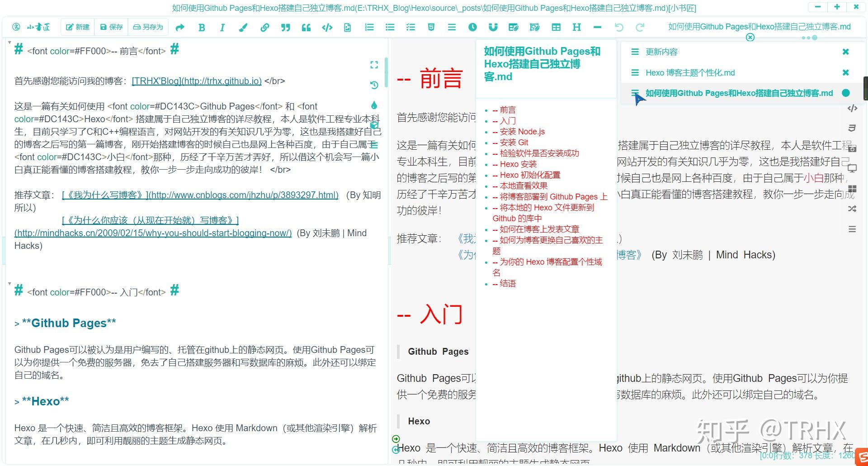The image size is (868, 466).
Task: Jump to -- 如何在博客上发表文章 in outline
Action: pos(536,229)
